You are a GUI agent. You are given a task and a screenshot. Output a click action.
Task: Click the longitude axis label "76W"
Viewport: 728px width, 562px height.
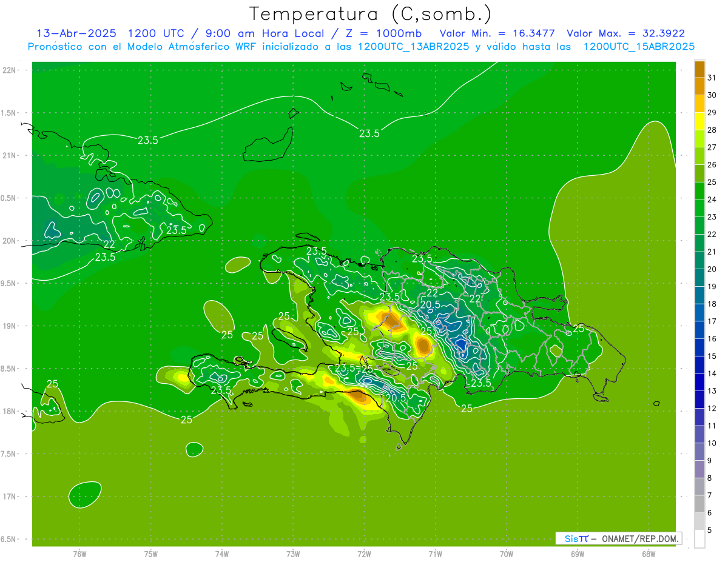(x=79, y=554)
